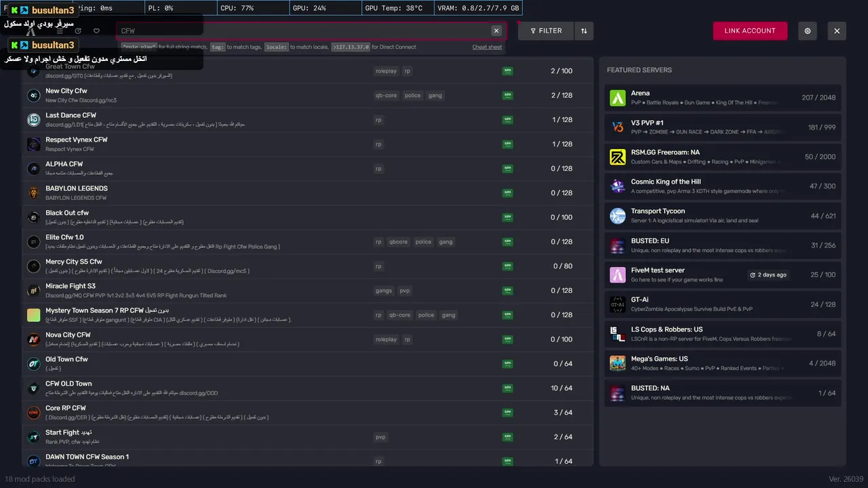Filter by Great Town Cfw's roleplay tag

tap(387, 71)
